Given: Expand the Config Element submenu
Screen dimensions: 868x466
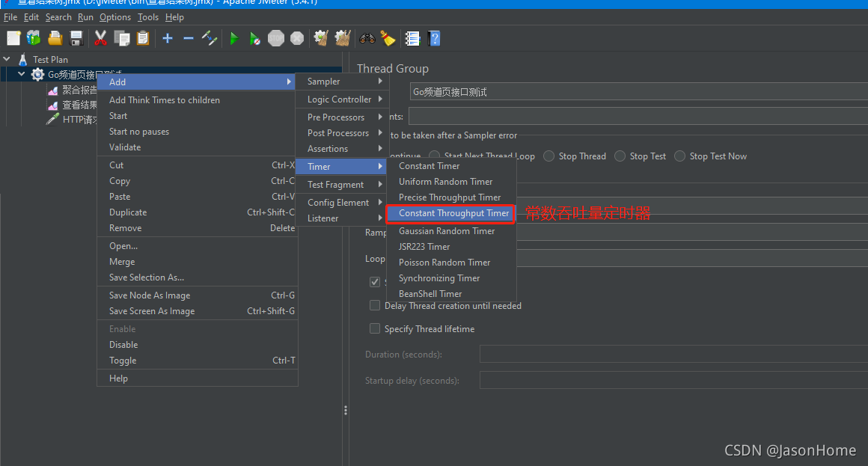Looking at the screenshot, I should click(342, 203).
